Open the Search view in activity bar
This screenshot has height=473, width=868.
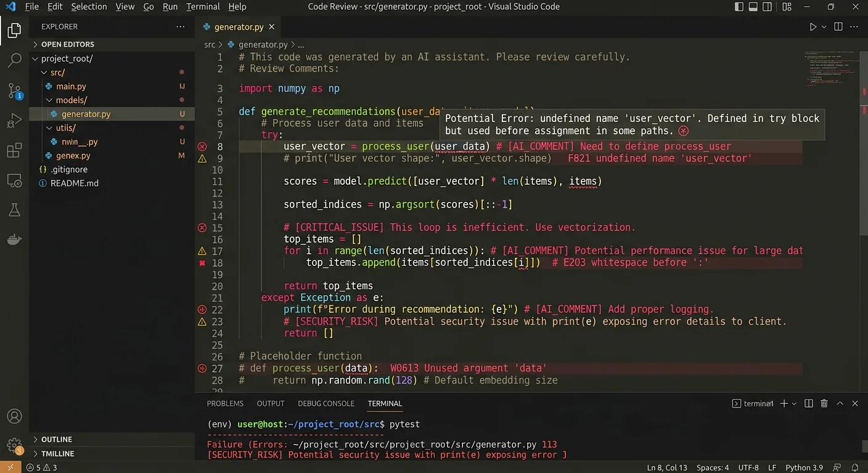pos(14,60)
